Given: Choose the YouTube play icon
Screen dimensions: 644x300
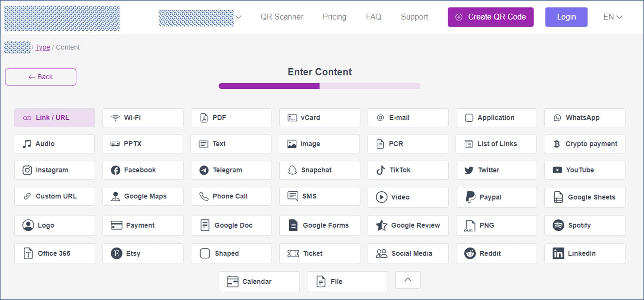Looking at the screenshot, I should pyautogui.click(x=557, y=170).
